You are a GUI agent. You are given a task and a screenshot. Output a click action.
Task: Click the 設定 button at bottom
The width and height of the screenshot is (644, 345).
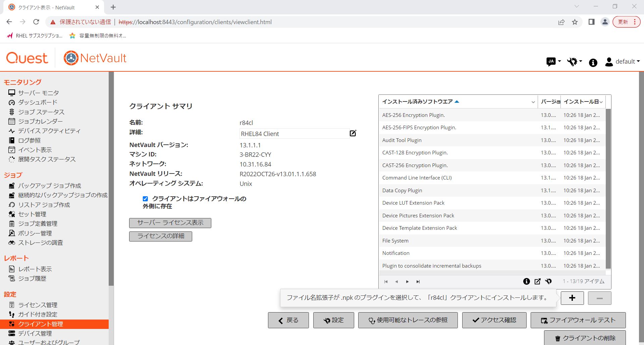[x=333, y=320]
